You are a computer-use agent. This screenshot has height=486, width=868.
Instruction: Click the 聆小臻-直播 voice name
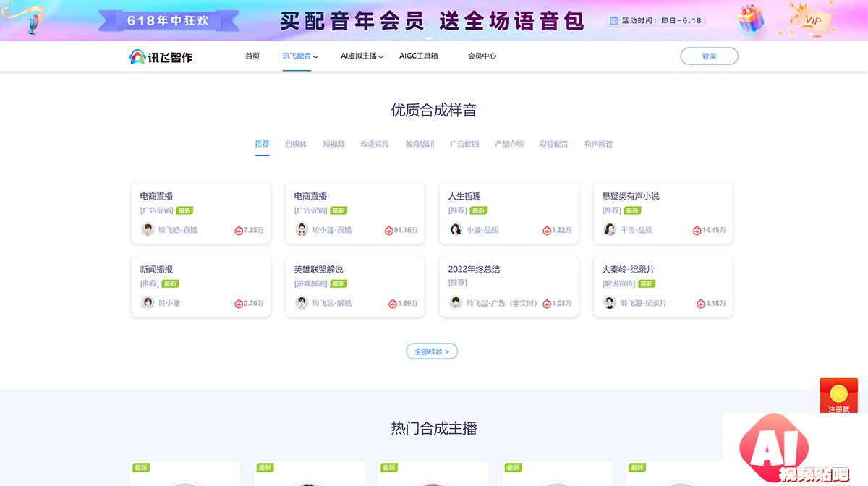(332, 230)
